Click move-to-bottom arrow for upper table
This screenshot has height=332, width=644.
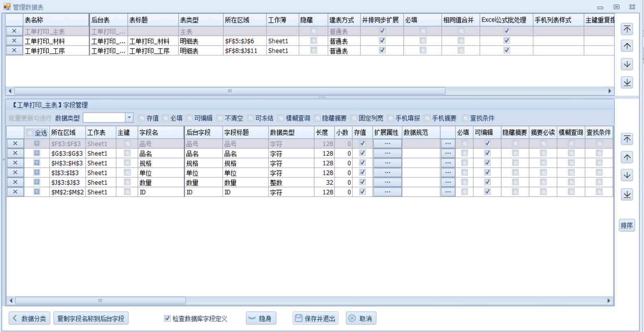[627, 83]
